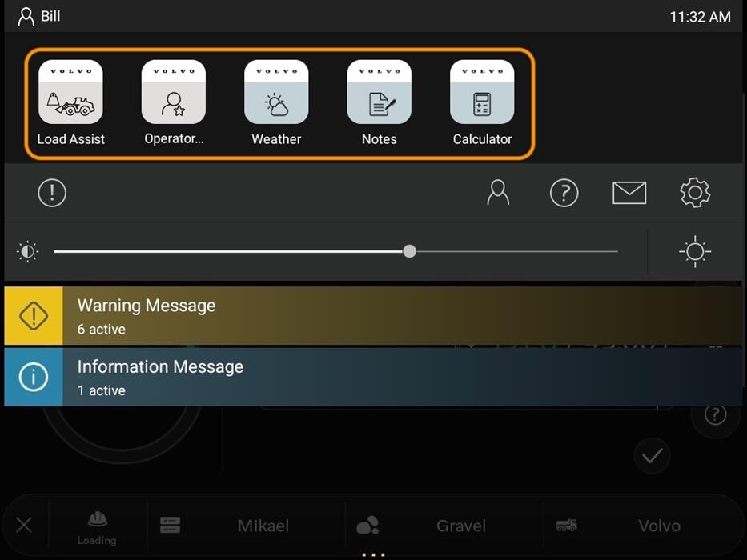Select the Loading work mode tab

pos(97,526)
